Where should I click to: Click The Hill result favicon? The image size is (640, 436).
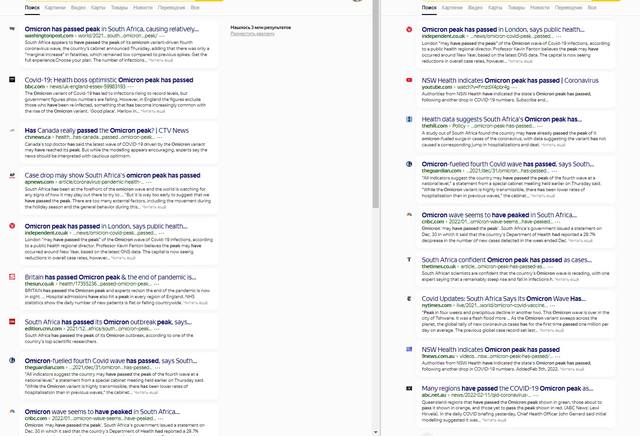pyautogui.click(x=409, y=119)
